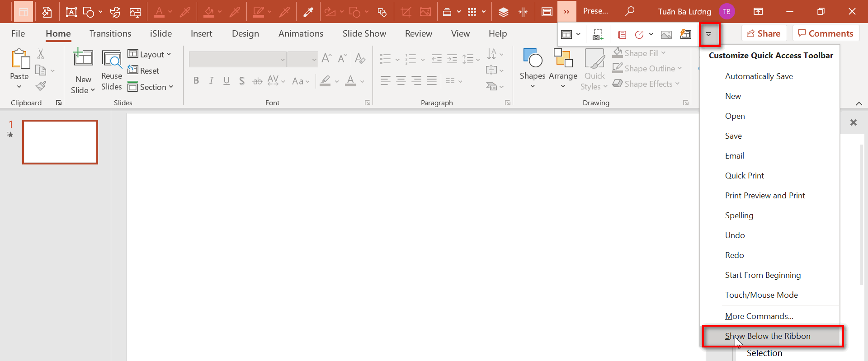Open the Transitions tab
Viewport: 868px width, 361px height.
point(110,33)
